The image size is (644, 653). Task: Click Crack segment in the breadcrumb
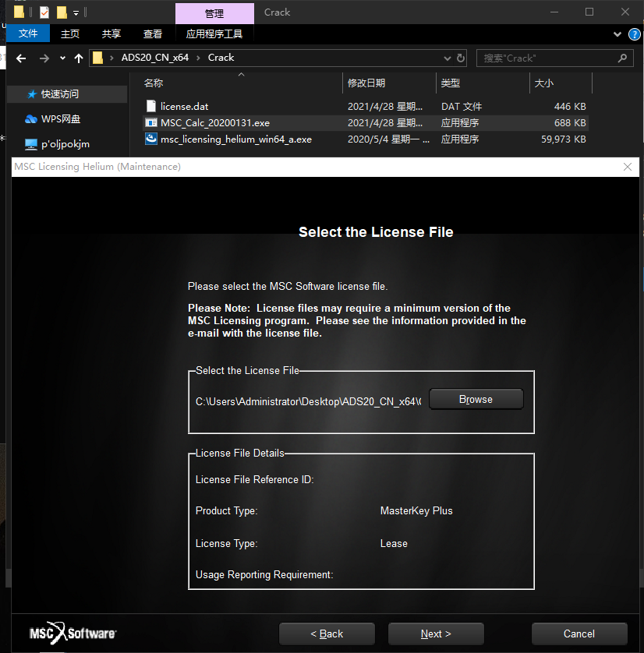tap(221, 58)
